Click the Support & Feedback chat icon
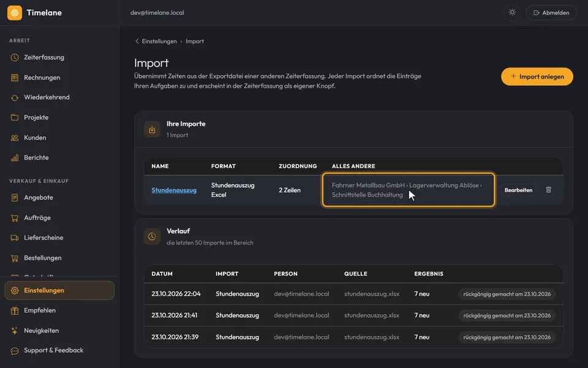588x368 pixels. click(15, 351)
